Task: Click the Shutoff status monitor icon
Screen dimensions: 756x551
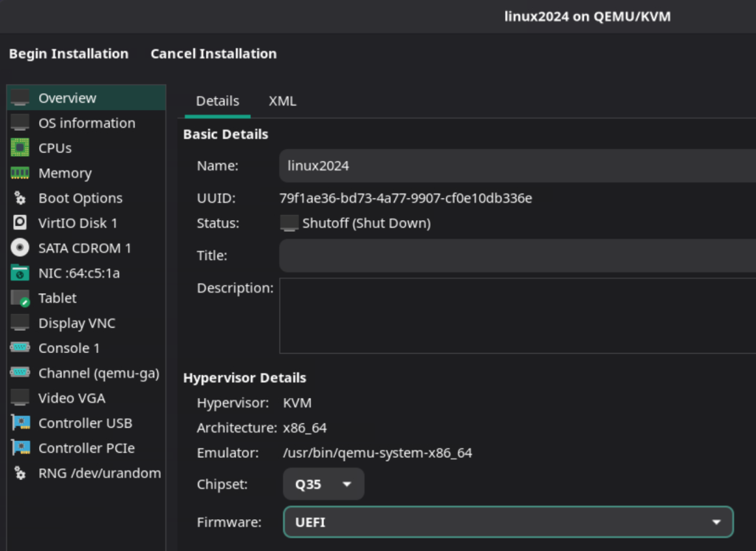Action: [x=289, y=223]
